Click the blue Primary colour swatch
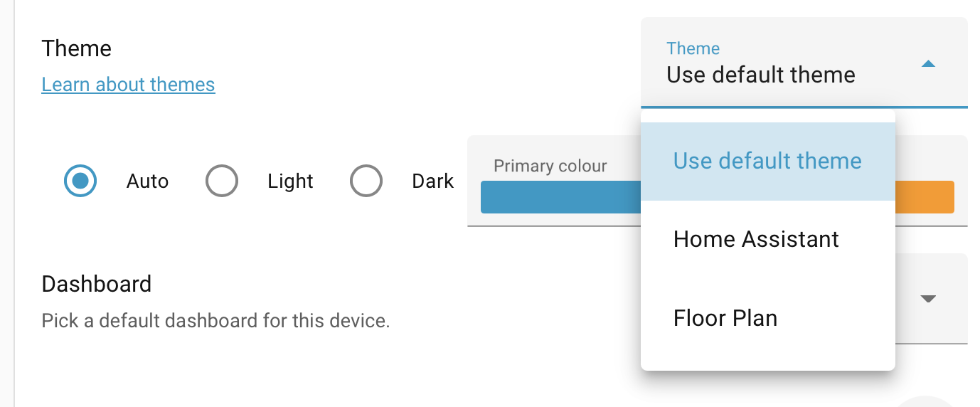This screenshot has width=980, height=407. [560, 197]
